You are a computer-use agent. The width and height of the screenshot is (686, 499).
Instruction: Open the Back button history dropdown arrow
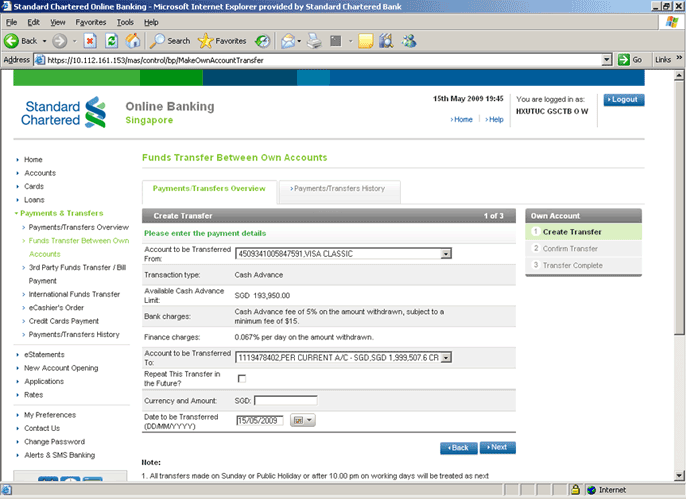(44, 41)
